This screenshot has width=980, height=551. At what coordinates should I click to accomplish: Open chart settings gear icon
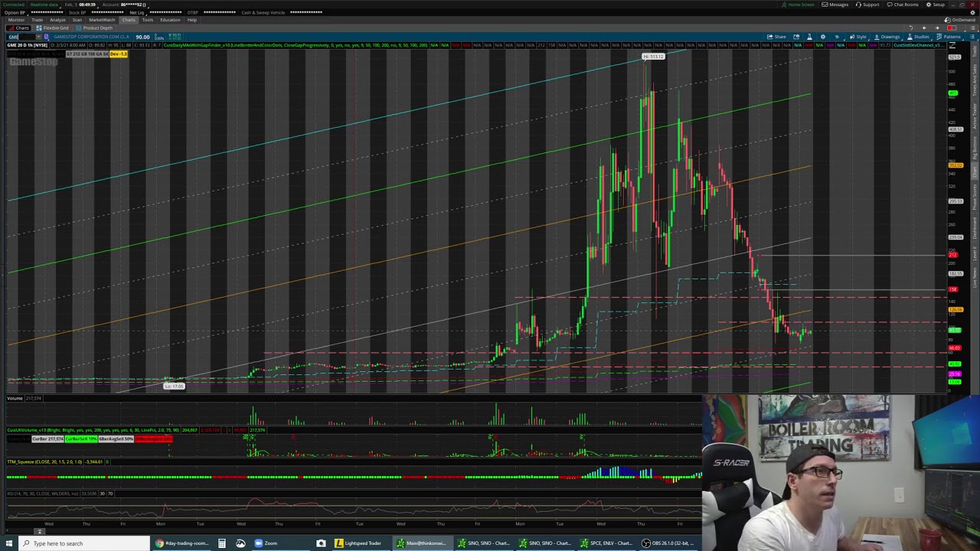(x=823, y=37)
